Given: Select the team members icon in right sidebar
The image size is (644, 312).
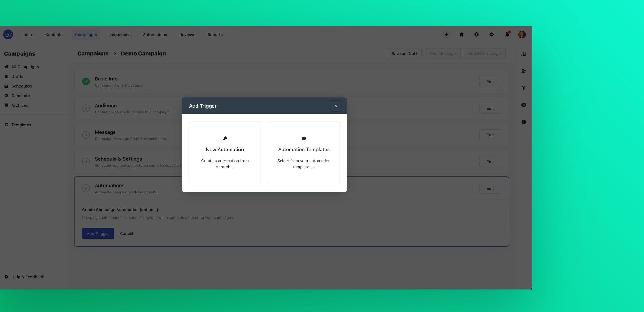Looking at the screenshot, I should tap(523, 54).
